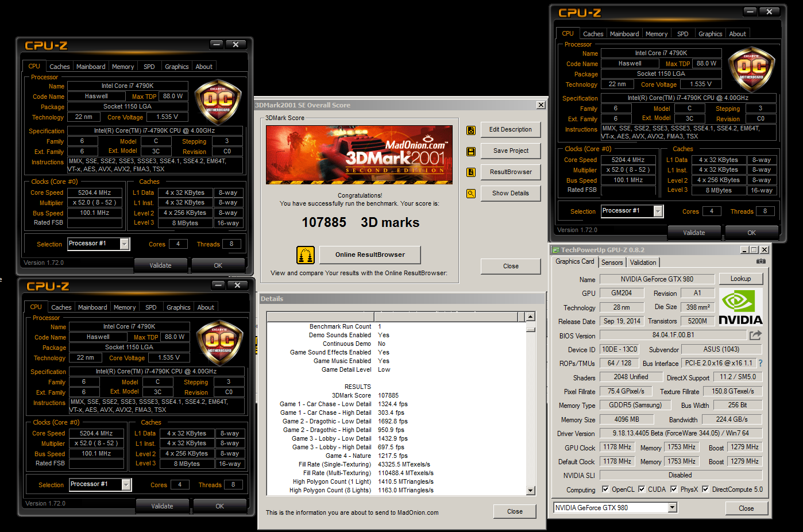Open SPD tab in lower-left CPU-Z

pyautogui.click(x=151, y=307)
